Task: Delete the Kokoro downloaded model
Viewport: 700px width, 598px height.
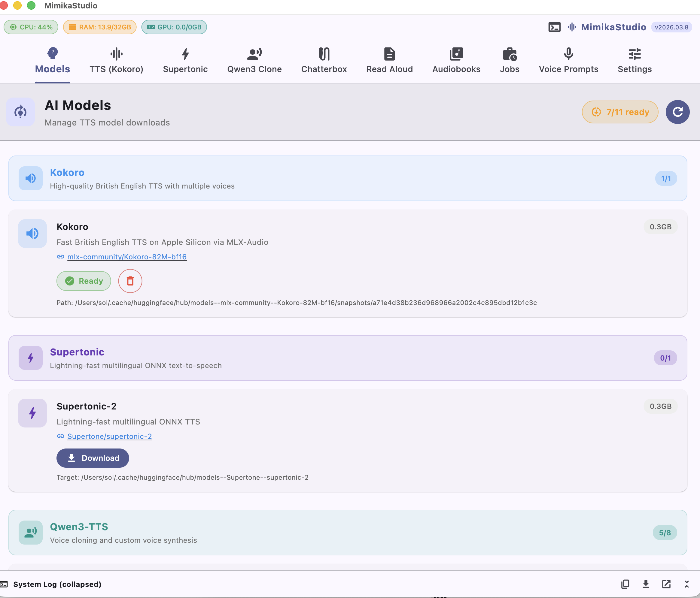Action: click(130, 281)
